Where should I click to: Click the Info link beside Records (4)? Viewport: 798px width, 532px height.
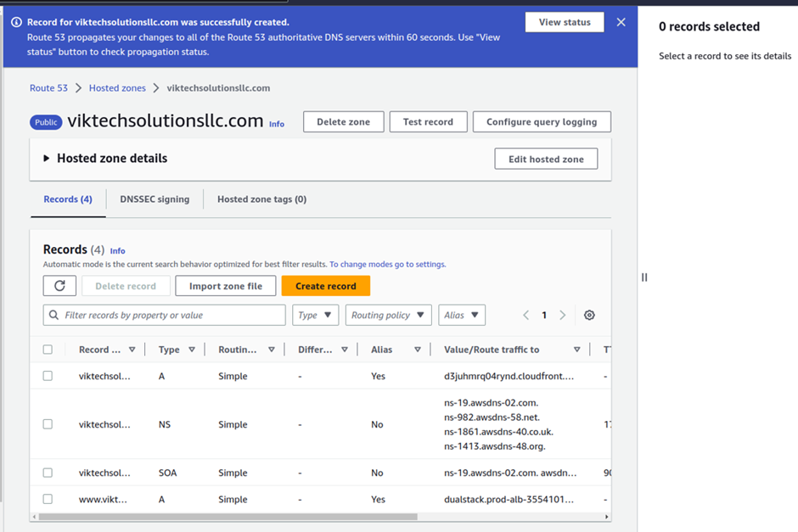(117, 251)
